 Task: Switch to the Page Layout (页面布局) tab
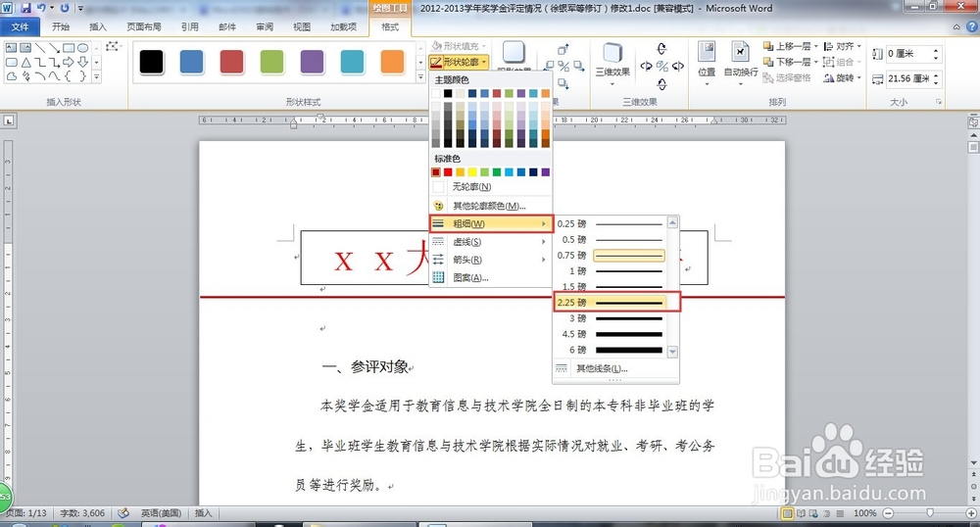click(144, 26)
